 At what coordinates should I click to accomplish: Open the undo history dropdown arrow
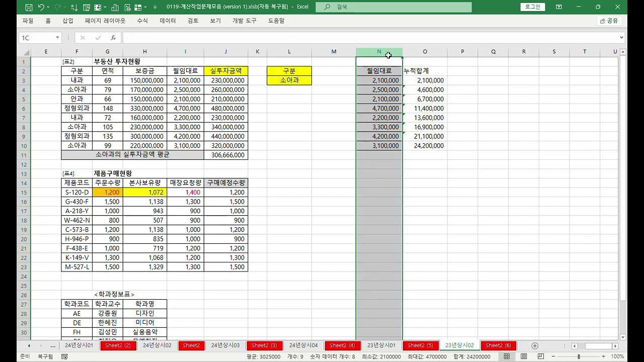(48, 7)
